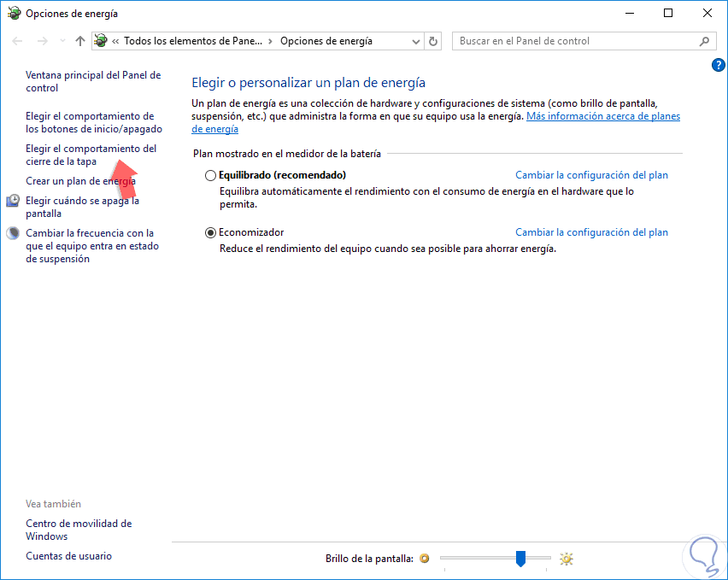Maximize the Opciones de energía window

[x=668, y=13]
